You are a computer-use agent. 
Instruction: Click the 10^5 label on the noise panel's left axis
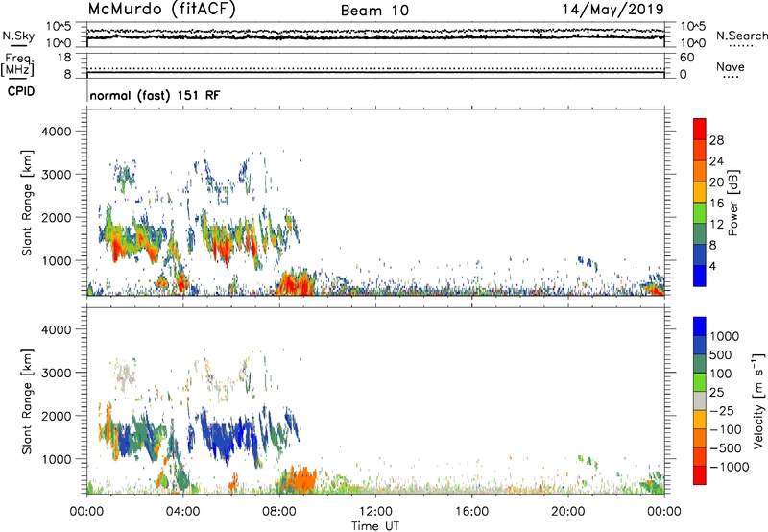click(x=60, y=27)
